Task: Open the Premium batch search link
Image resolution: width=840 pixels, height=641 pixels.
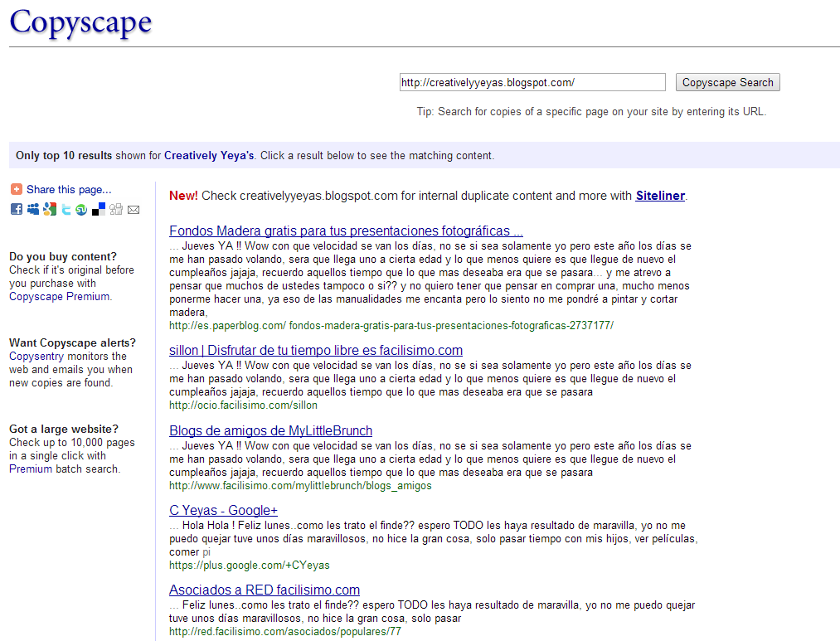Action: click(31, 469)
